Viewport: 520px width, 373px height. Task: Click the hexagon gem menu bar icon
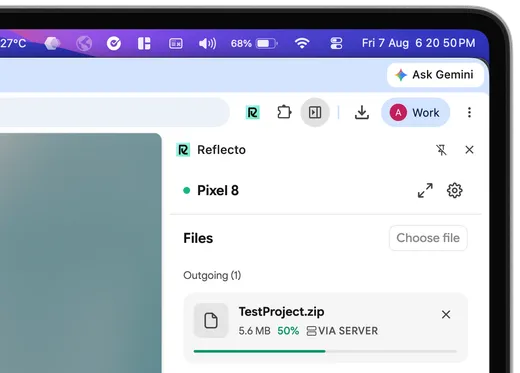point(52,43)
